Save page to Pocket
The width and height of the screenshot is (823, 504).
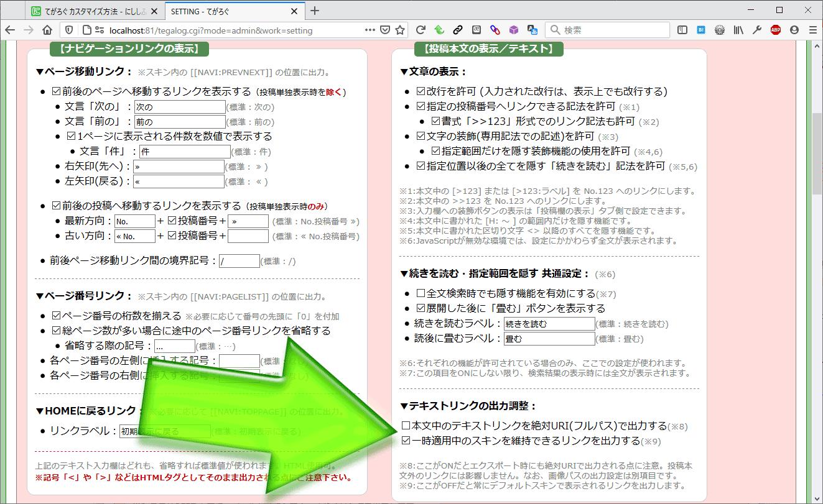pos(386,30)
